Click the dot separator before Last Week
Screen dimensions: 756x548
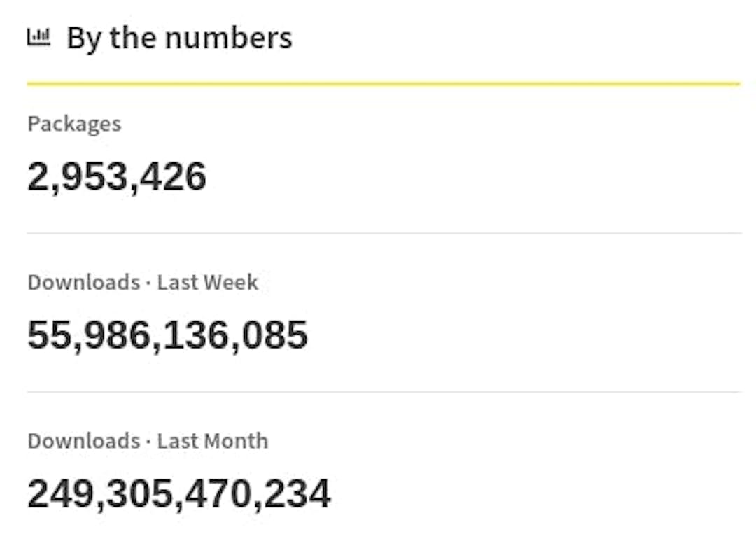tap(148, 283)
